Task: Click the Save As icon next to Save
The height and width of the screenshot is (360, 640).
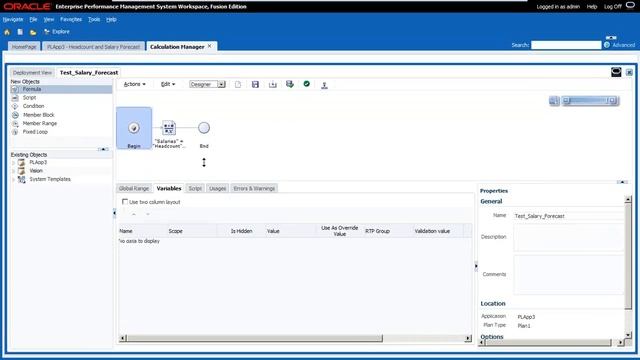Action: point(273,84)
